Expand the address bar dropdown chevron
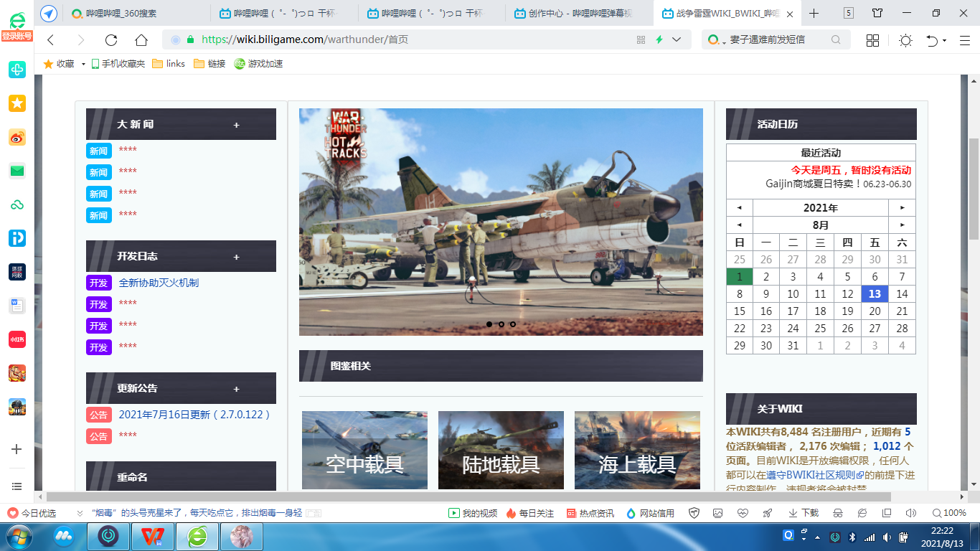 (677, 40)
